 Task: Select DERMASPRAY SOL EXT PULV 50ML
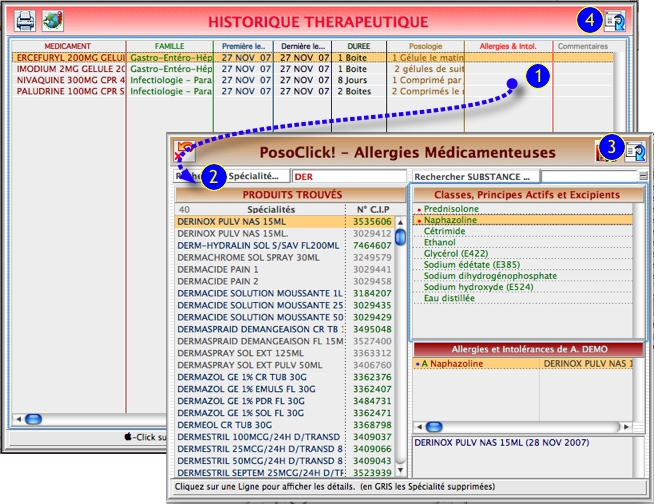(285, 365)
